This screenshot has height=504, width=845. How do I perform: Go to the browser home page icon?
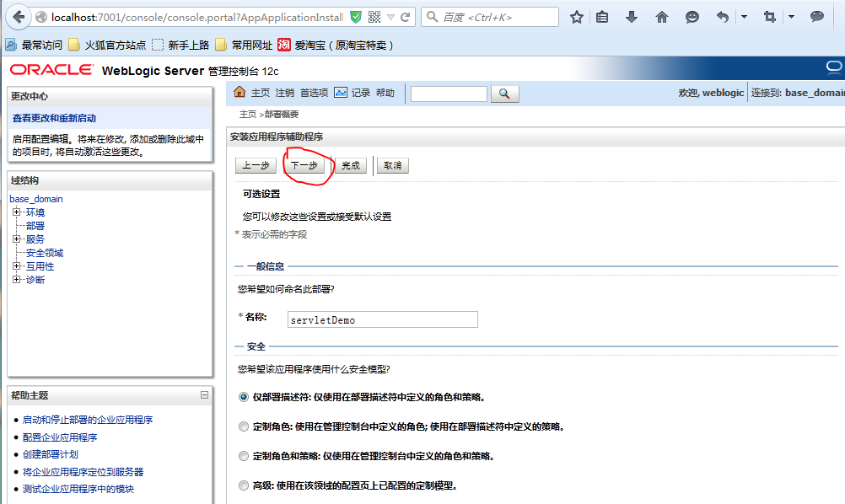[662, 17]
